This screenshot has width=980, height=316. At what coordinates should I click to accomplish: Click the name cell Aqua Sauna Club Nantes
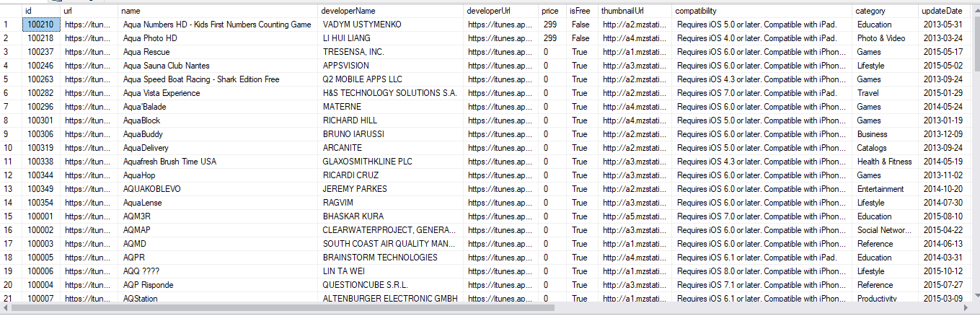[218, 66]
